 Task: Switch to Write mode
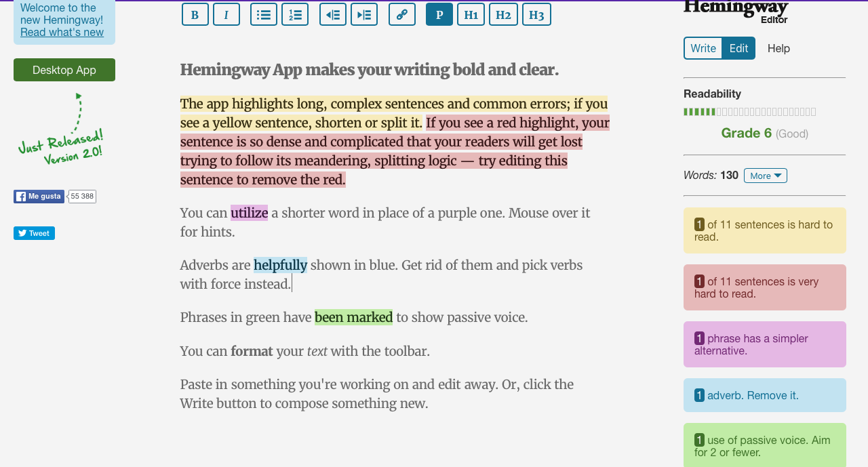[x=703, y=48]
